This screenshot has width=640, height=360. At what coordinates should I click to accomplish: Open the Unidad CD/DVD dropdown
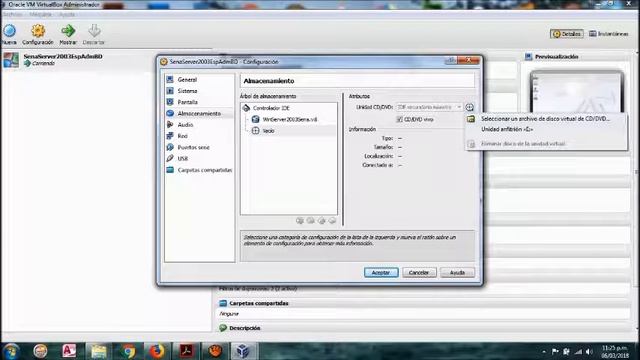click(x=429, y=107)
